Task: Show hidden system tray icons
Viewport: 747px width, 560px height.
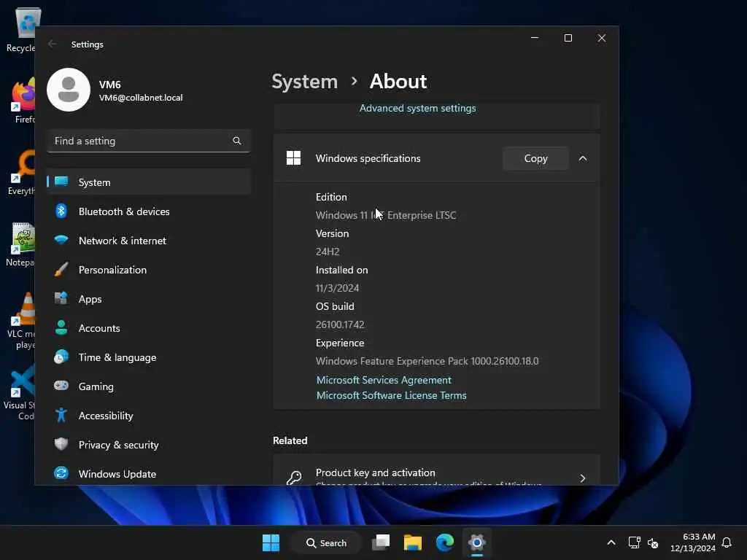Action: [x=611, y=542]
